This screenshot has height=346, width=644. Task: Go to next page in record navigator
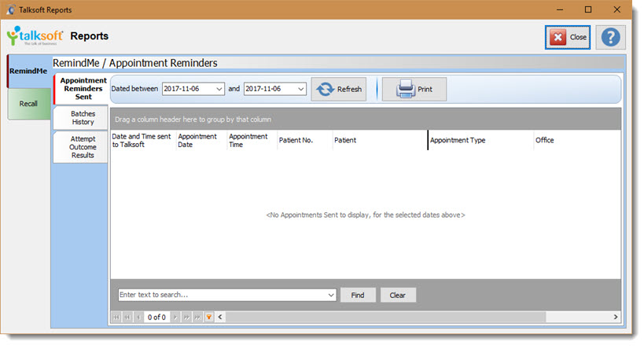coord(186,317)
